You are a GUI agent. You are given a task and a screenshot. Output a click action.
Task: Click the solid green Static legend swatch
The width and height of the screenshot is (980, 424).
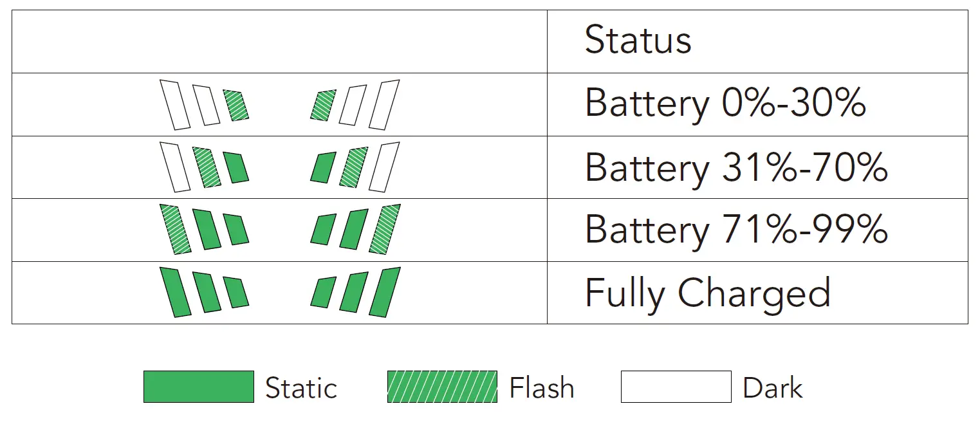pyautogui.click(x=198, y=387)
